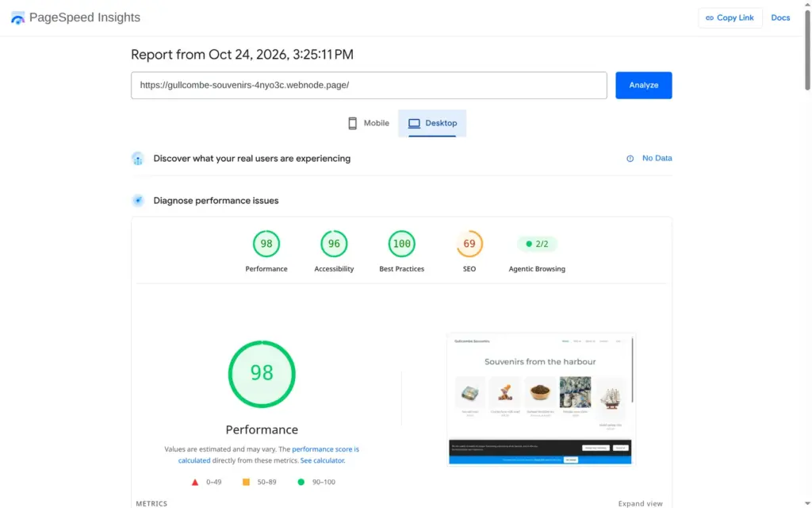
Task: Click the Expand view toggle
Action: [640, 503]
